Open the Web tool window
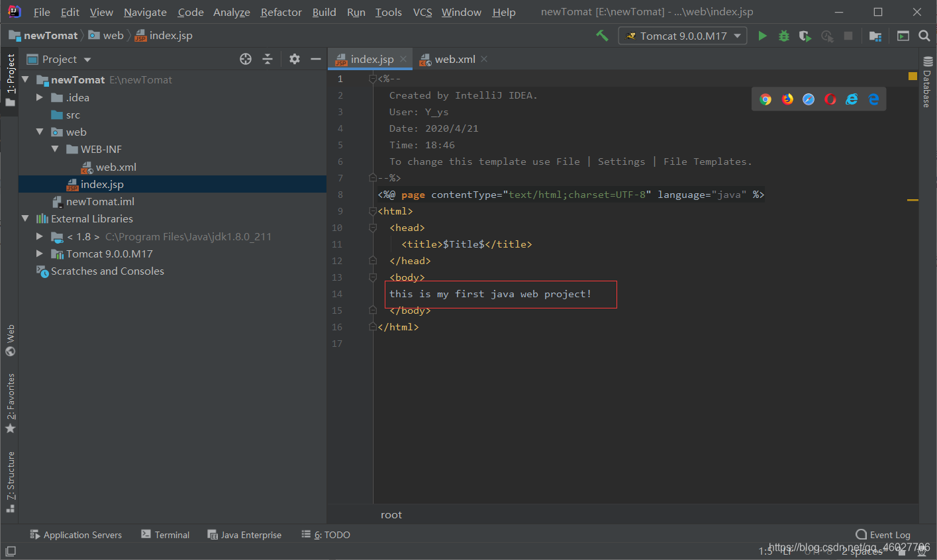The image size is (937, 560). pyautogui.click(x=10, y=340)
